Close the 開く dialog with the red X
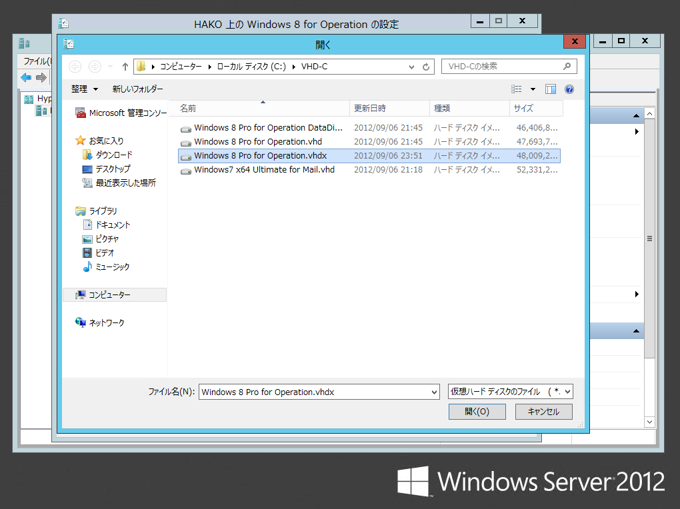Viewport: 680px width, 509px height. click(575, 42)
